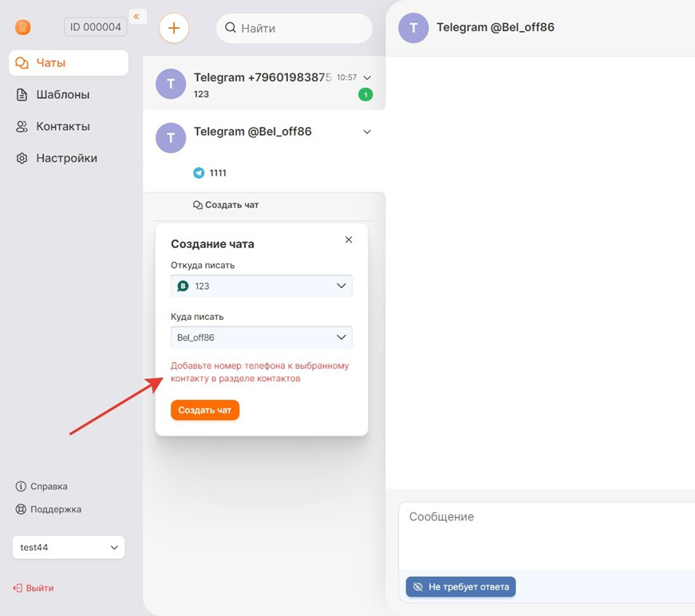
Task: Close the Создание чата dialog
Action: (349, 239)
